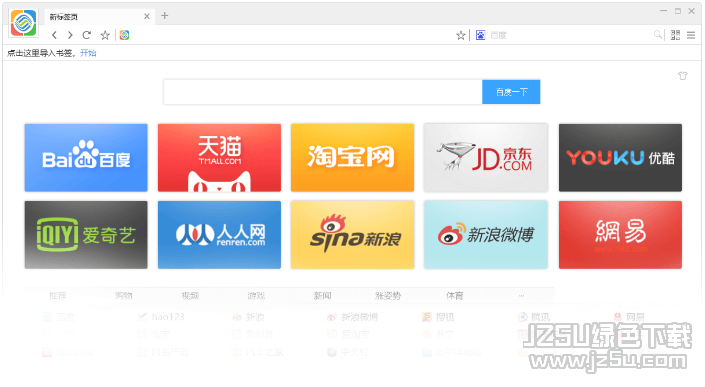Open the Baidu 百度 tile
The height and width of the screenshot is (387, 705).
86,158
